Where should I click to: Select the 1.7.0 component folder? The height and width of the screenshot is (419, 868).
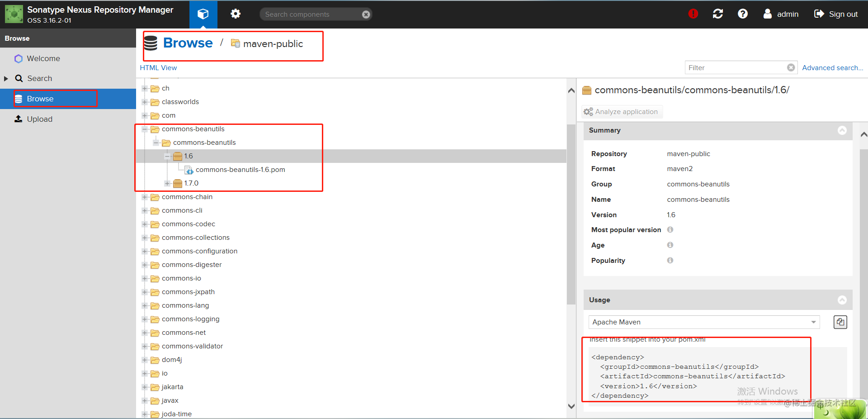click(191, 183)
